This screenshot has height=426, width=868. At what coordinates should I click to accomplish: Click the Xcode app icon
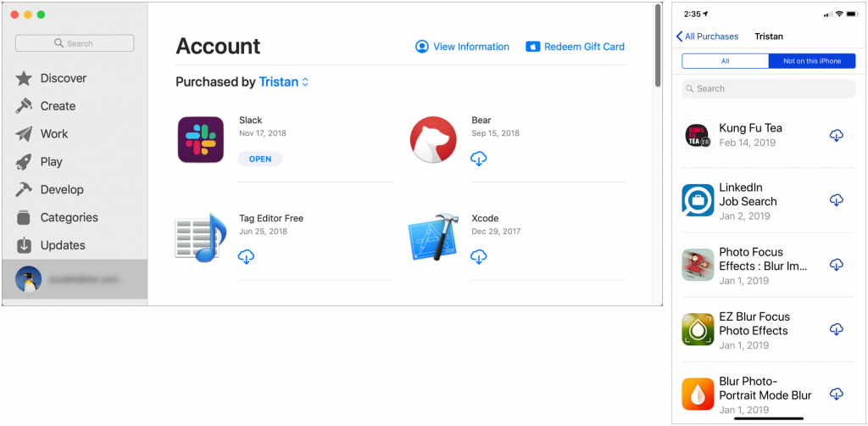point(433,237)
